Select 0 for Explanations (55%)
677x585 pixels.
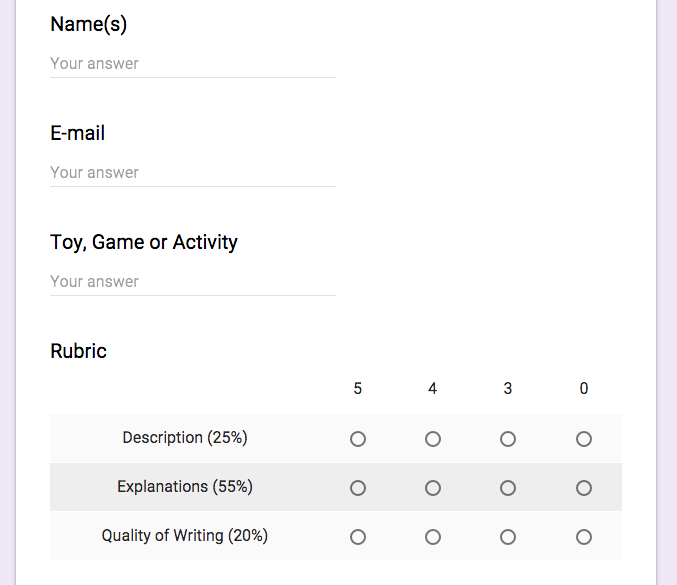(x=584, y=488)
